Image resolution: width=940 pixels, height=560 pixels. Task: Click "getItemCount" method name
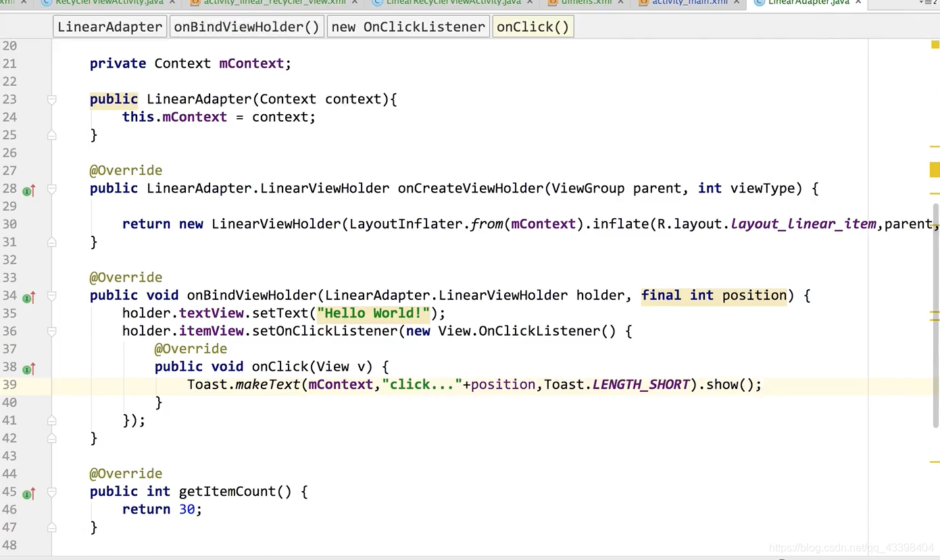[227, 492]
